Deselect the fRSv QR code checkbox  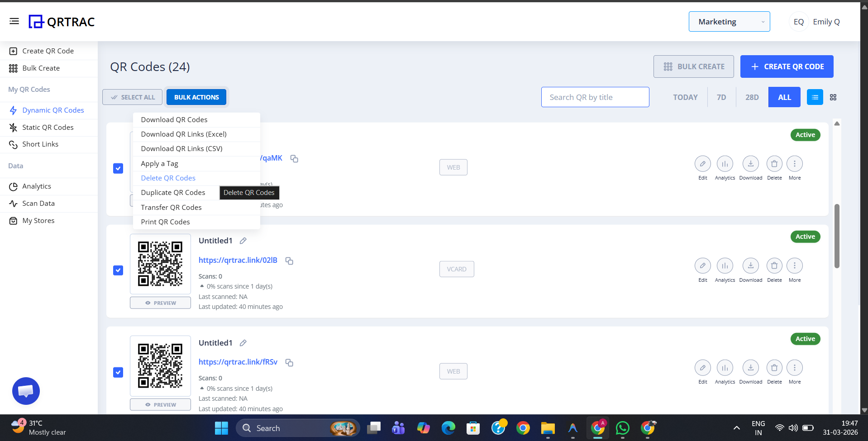click(118, 372)
